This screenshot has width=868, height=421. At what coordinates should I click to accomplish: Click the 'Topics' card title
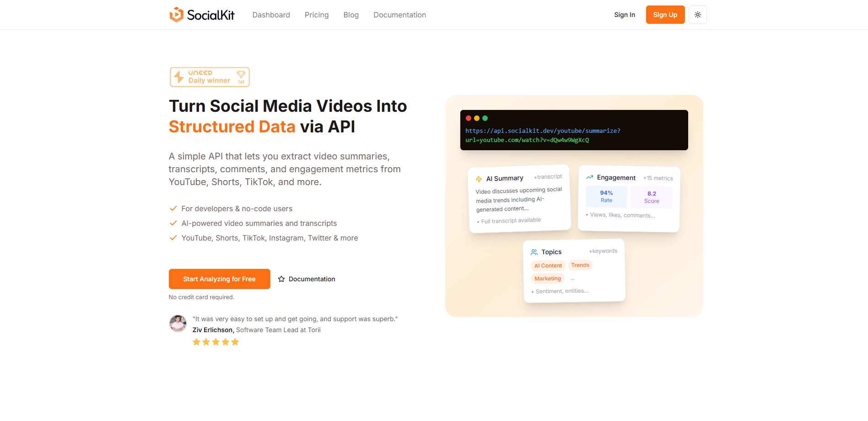[x=551, y=252]
